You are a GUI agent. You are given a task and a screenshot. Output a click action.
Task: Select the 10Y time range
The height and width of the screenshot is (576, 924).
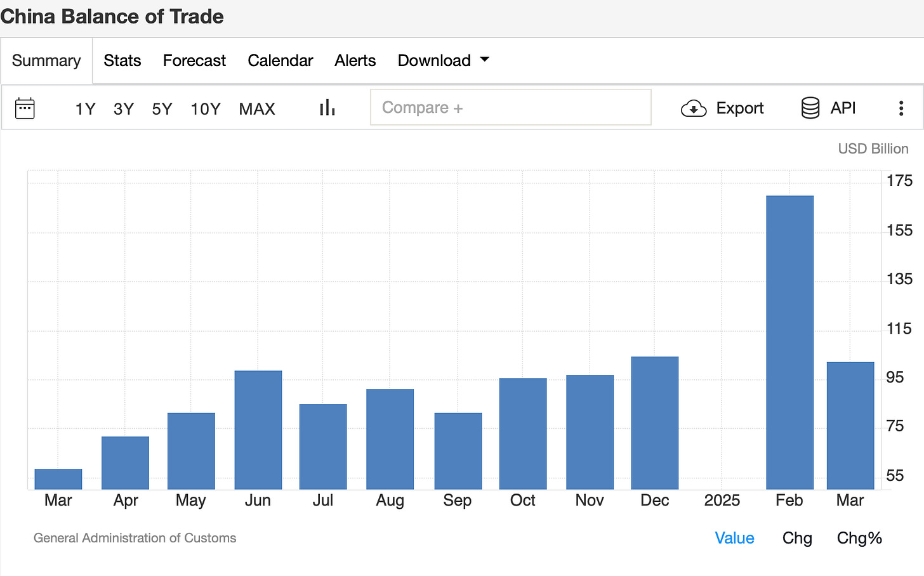[206, 109]
